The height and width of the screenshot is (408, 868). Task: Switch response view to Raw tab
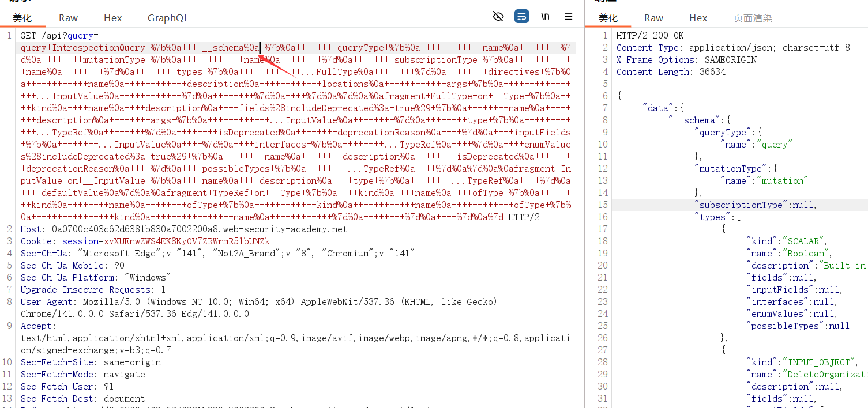tap(653, 18)
